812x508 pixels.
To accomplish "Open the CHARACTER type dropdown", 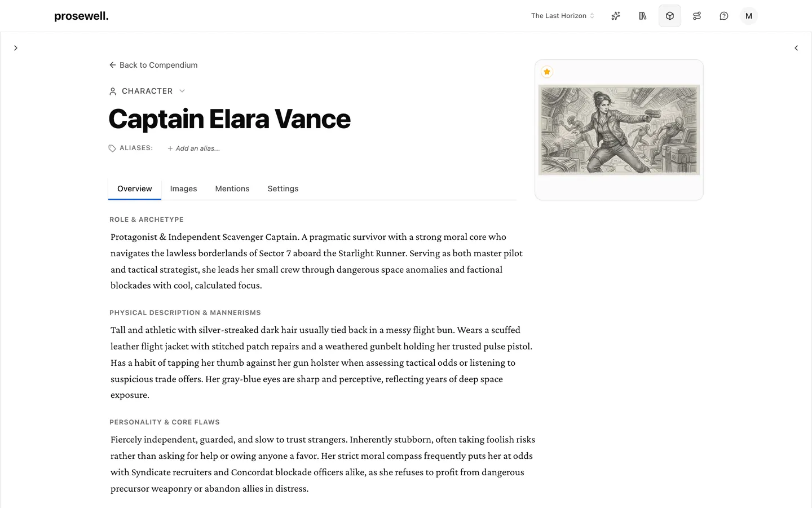I will click(148, 91).
